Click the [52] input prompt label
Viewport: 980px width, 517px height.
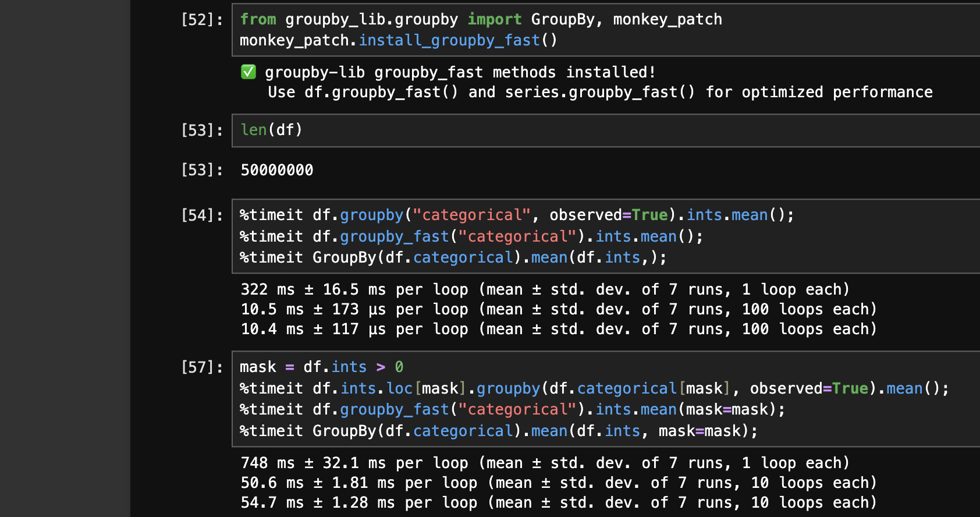click(201, 20)
